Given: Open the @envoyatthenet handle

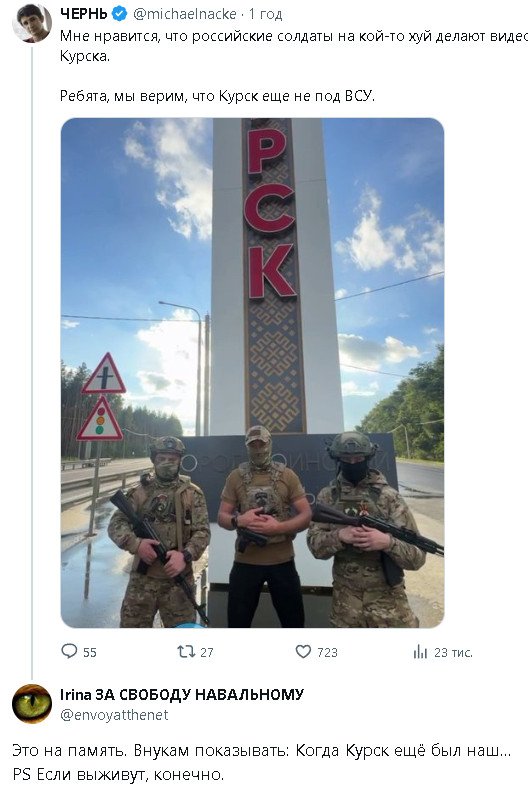Looking at the screenshot, I should click(x=114, y=715).
